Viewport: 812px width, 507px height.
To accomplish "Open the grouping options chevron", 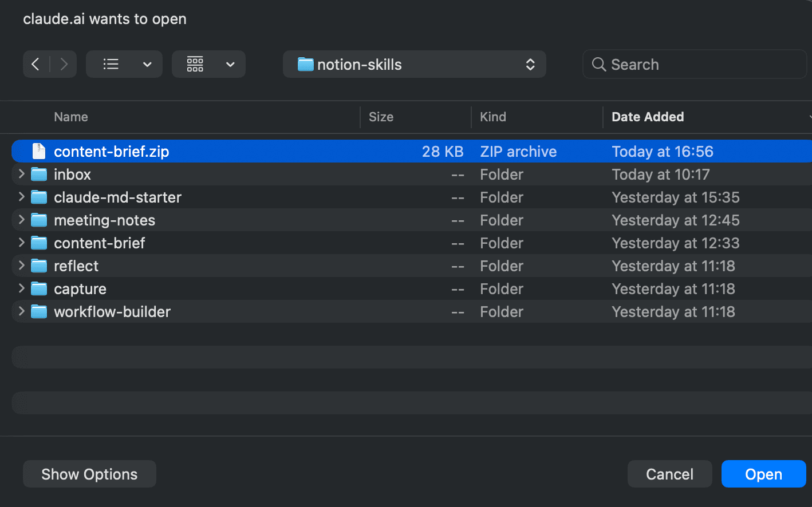I will 230,64.
